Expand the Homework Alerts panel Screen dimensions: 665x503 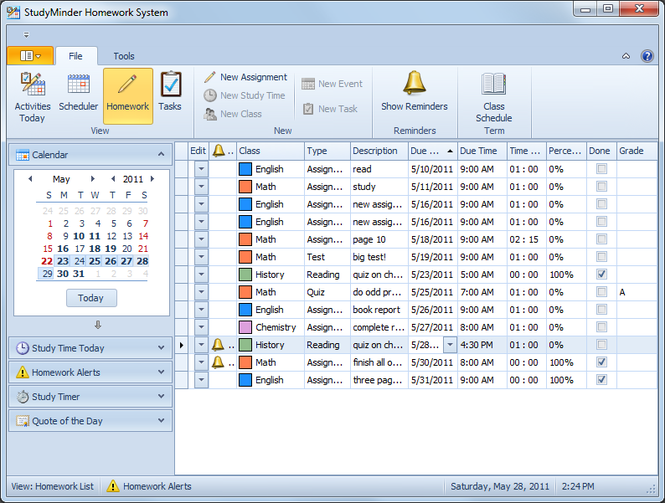[x=161, y=372]
